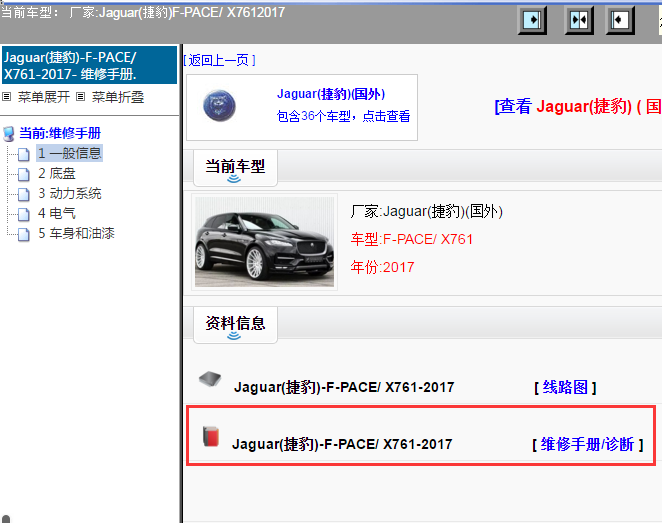Viewport: 662px width, 523px height.
Task: Open the 维修手册/诊断 link
Action: pyautogui.click(x=587, y=444)
